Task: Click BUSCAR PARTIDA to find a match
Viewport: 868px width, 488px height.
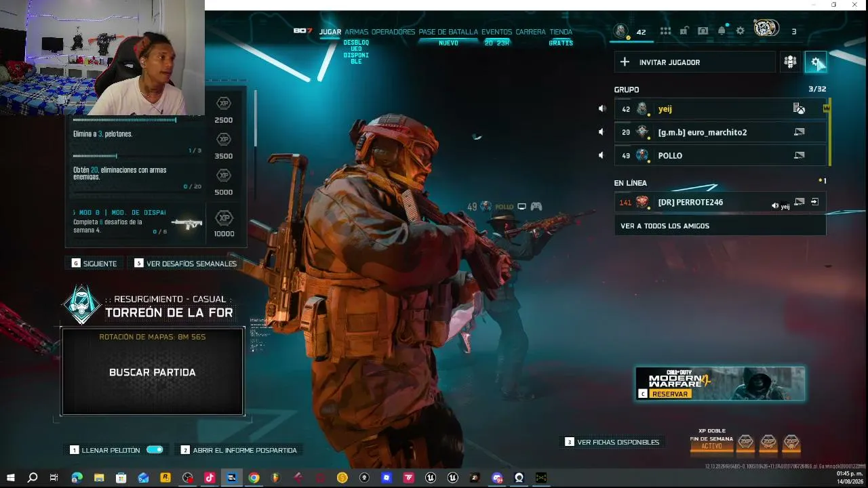Action: click(153, 372)
